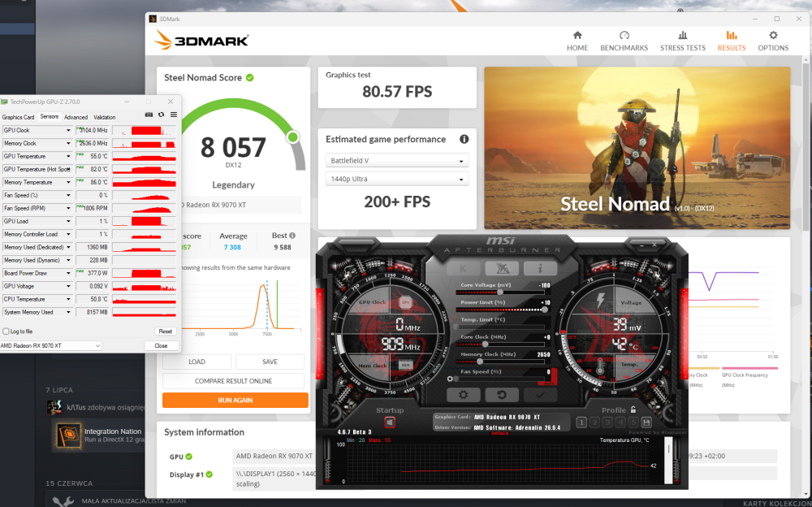Apply Afterburner settings with checkmark button
This screenshot has height=507, width=812.
coord(540,395)
